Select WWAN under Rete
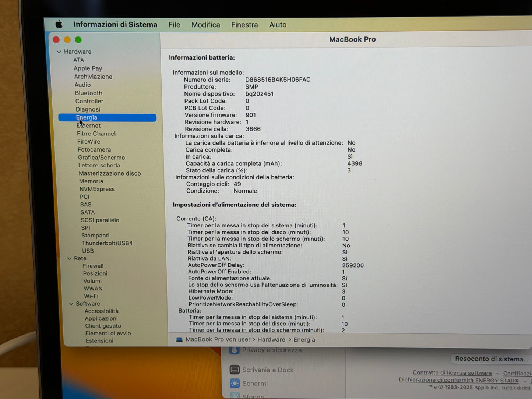The height and width of the screenshot is (399, 532). pyautogui.click(x=93, y=289)
